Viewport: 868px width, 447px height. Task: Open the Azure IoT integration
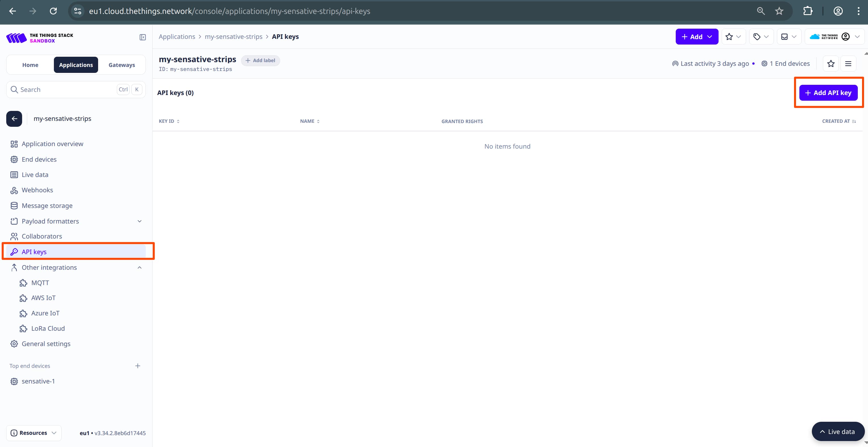point(45,313)
